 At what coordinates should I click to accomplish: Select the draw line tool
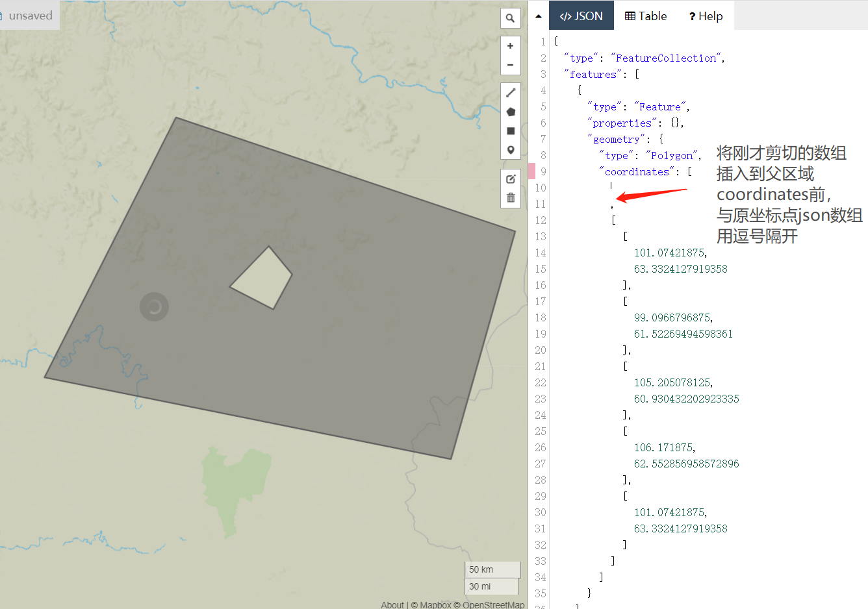[511, 92]
